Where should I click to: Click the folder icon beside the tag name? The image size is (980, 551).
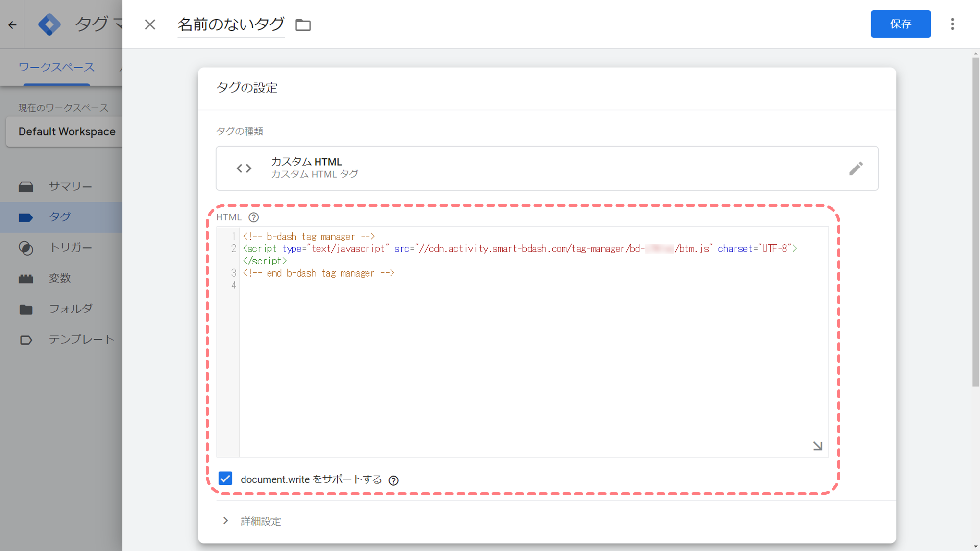(x=303, y=25)
